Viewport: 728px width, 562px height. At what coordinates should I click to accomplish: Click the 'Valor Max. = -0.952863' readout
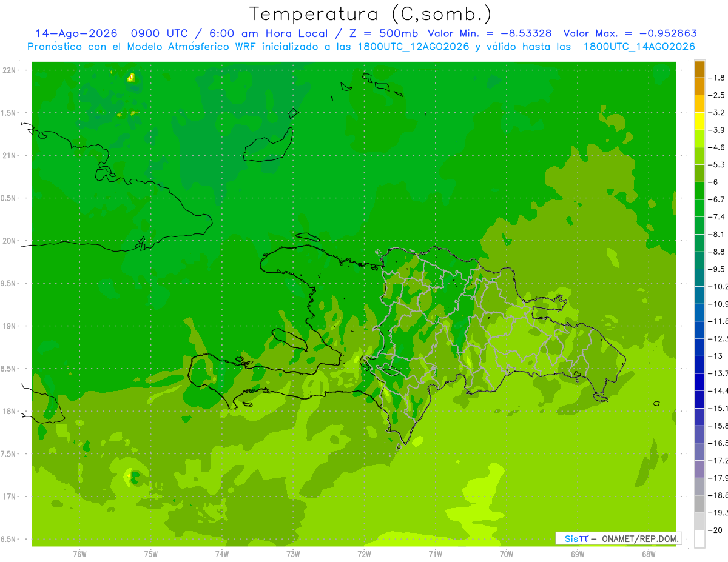(x=630, y=33)
